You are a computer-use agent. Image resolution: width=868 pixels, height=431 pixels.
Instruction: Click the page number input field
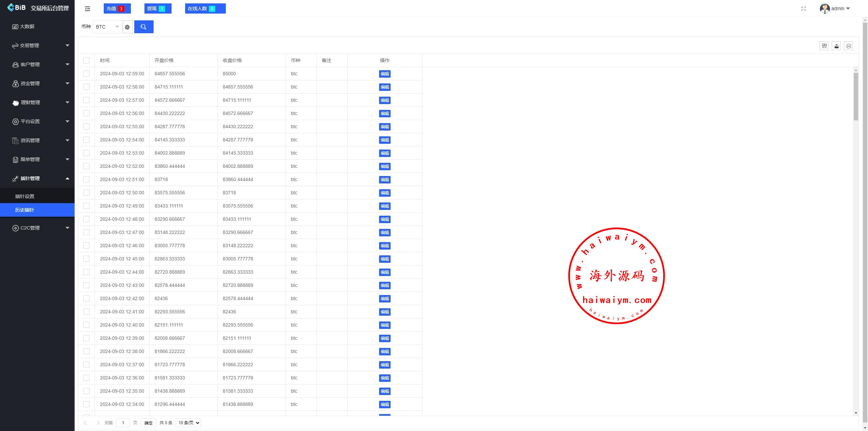coord(123,423)
